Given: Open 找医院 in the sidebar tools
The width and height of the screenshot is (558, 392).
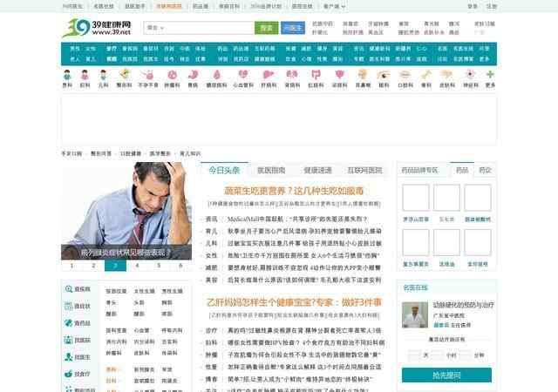Looking at the screenshot, I should pyautogui.click(x=78, y=340).
